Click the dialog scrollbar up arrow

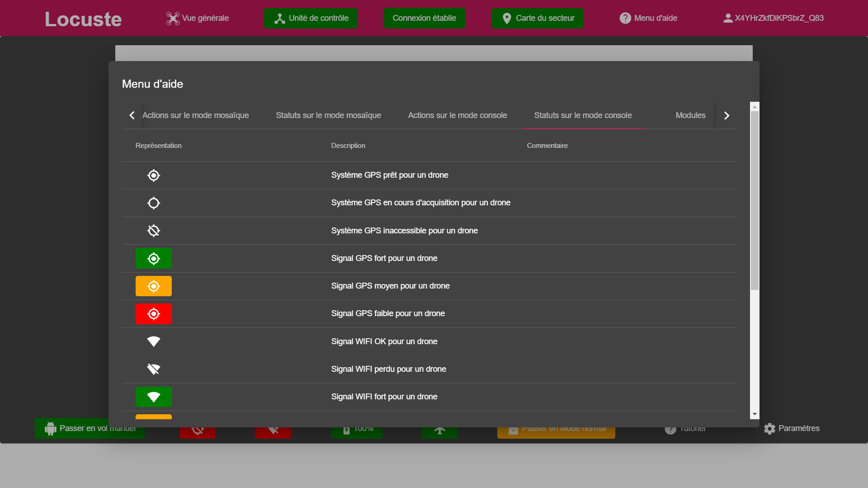(x=755, y=107)
